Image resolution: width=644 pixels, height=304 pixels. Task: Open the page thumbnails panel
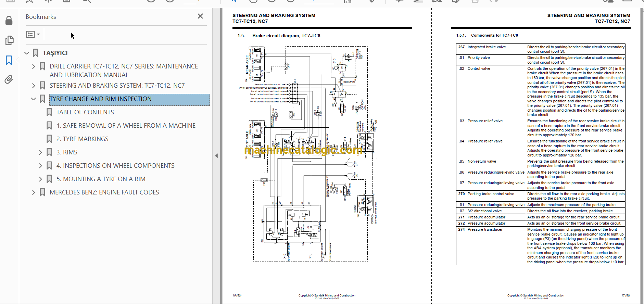(9, 40)
